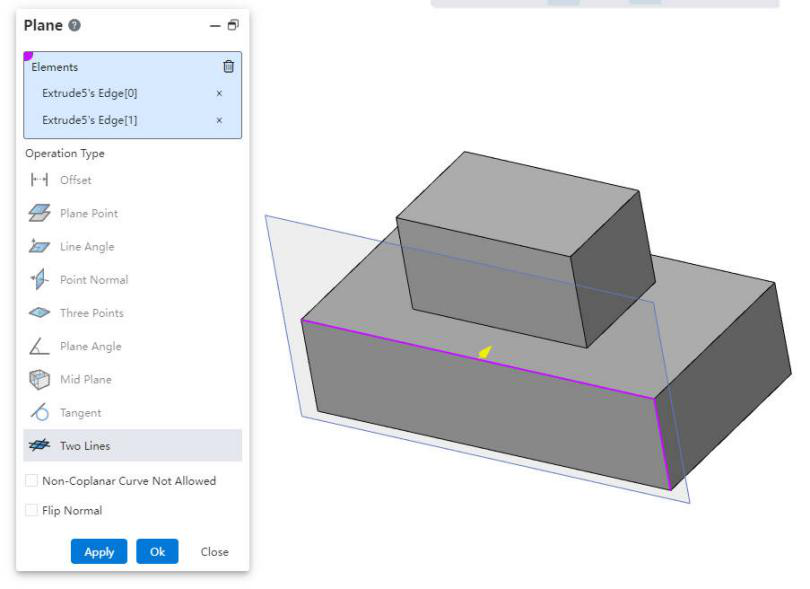Select the Tangent operation icon

pyautogui.click(x=39, y=412)
